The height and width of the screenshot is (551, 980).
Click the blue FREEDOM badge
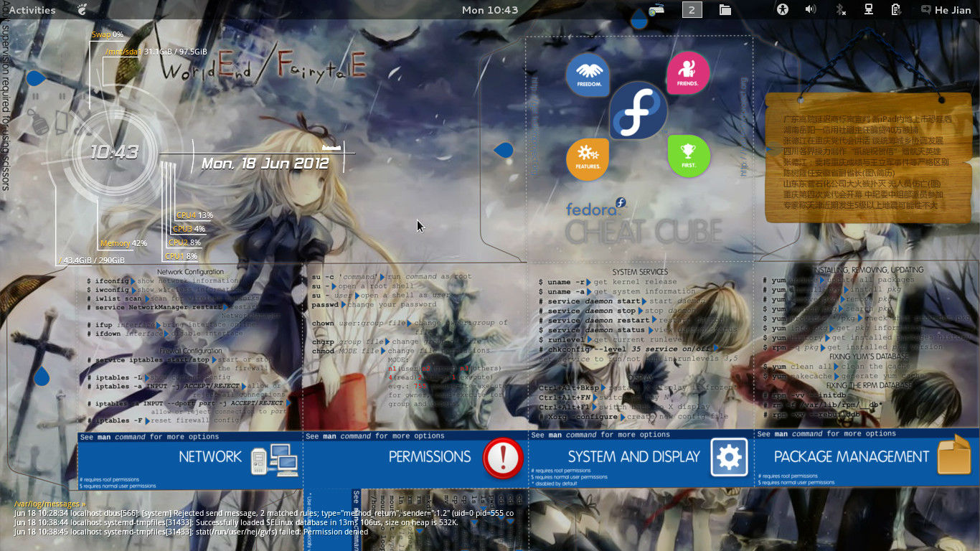pyautogui.click(x=588, y=75)
